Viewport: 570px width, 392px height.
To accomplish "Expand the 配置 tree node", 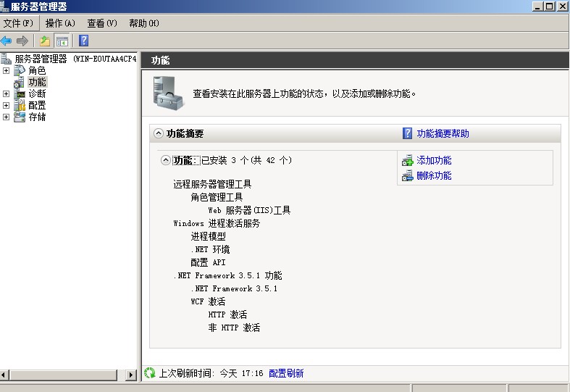I will (x=6, y=106).
